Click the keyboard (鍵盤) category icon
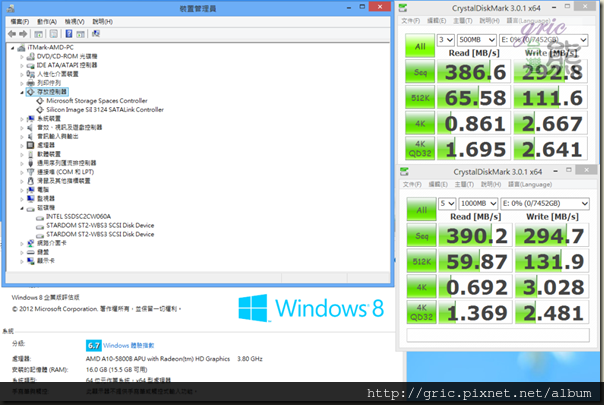The height and width of the screenshot is (405, 604). [30, 252]
